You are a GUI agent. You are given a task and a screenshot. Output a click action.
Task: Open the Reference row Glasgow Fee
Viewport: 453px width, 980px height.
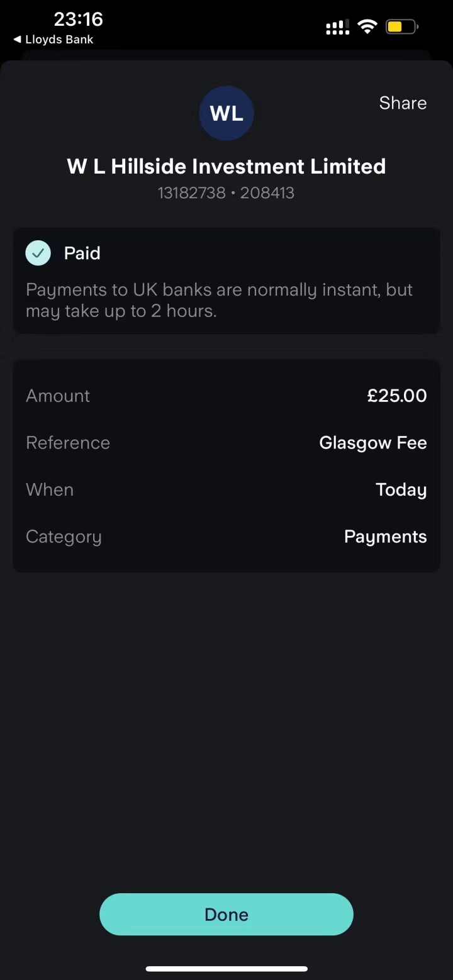(226, 443)
